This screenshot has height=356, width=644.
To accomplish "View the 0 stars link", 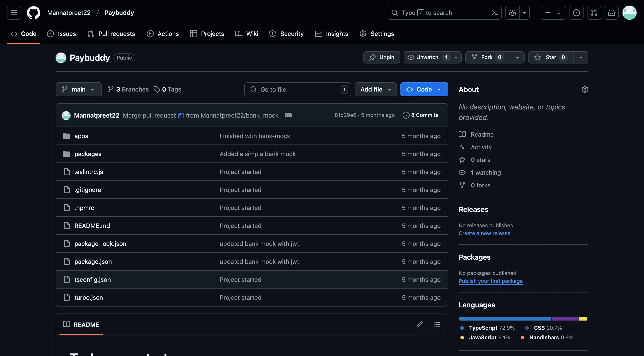I will (474, 160).
